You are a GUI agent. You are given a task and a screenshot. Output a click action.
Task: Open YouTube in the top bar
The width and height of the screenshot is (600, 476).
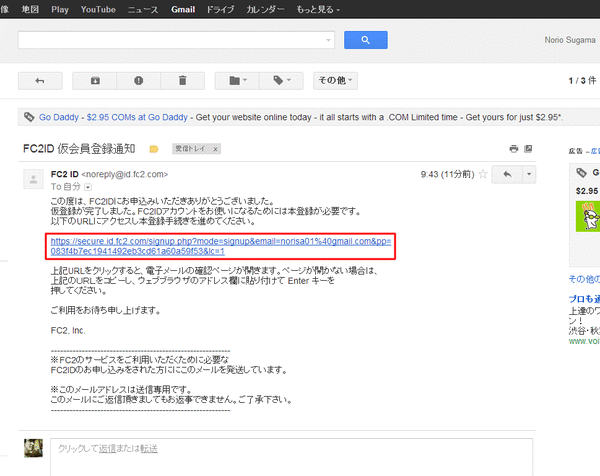[x=98, y=9]
